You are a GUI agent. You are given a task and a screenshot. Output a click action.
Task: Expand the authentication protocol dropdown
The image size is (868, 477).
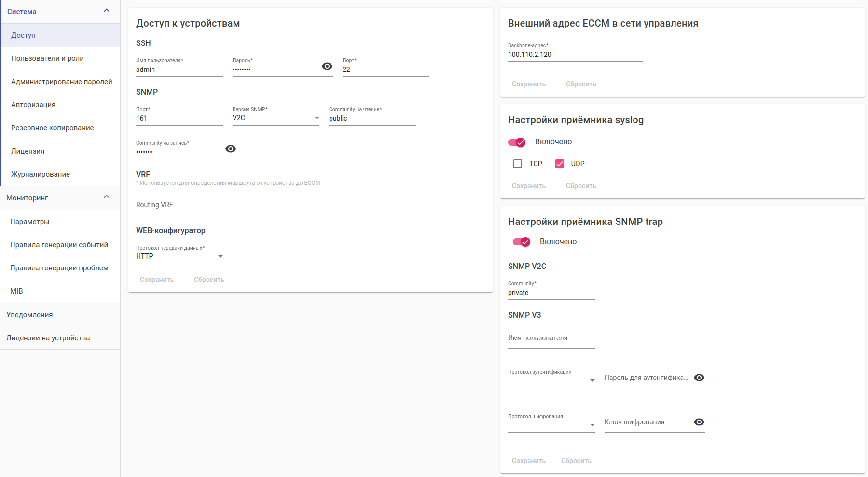point(551,380)
